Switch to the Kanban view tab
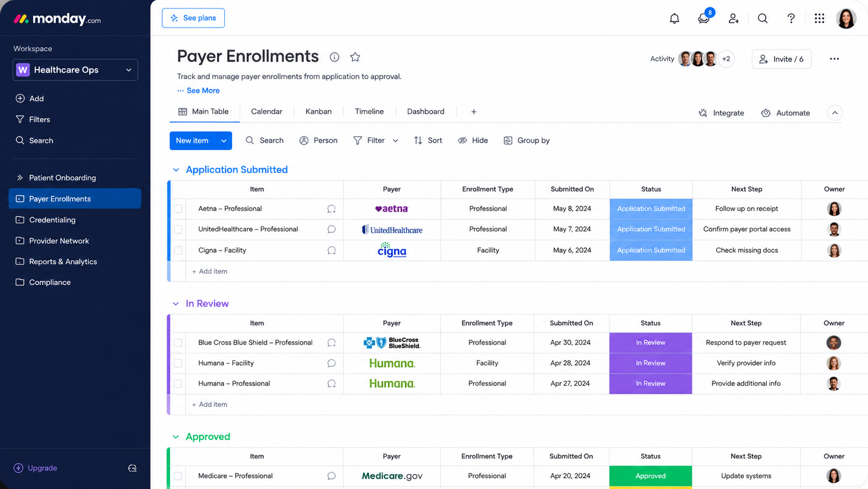The width and height of the screenshot is (868, 489). click(x=318, y=112)
